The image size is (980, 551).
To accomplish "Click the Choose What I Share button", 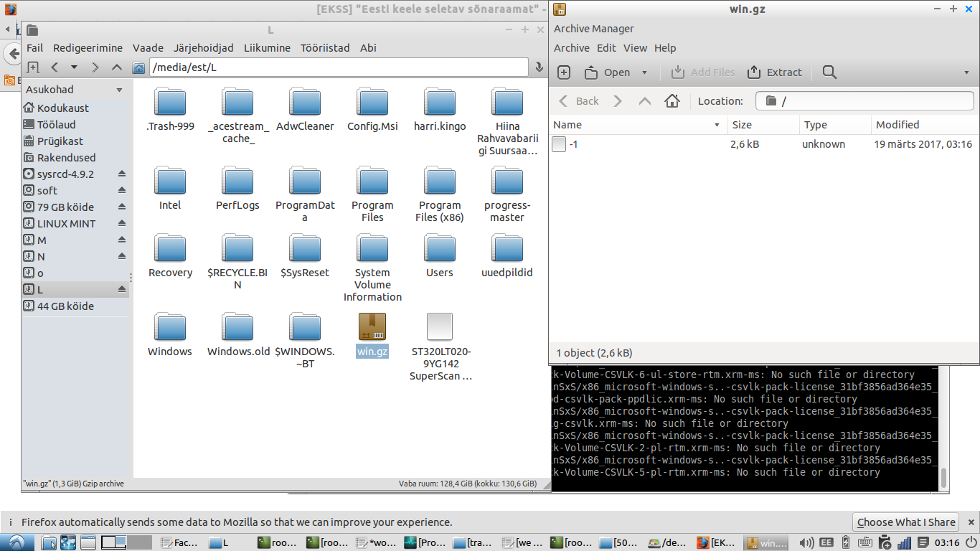I will (906, 522).
